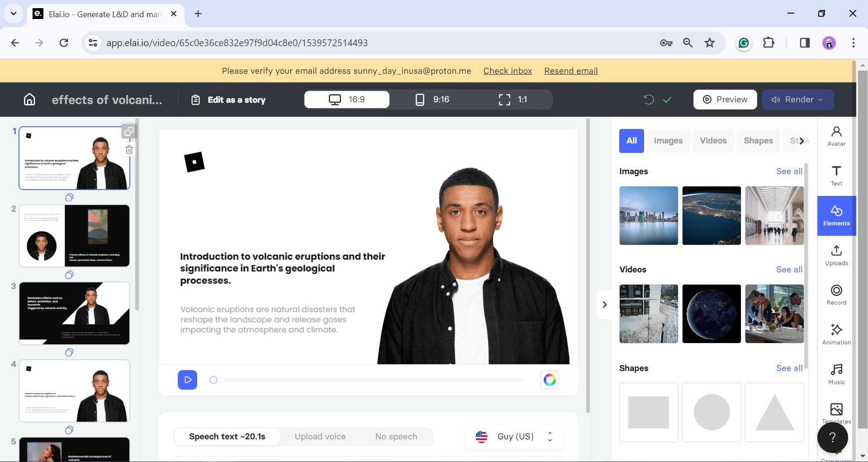This screenshot has height=462, width=868.
Task: Open the Uploads panel
Action: click(836, 255)
